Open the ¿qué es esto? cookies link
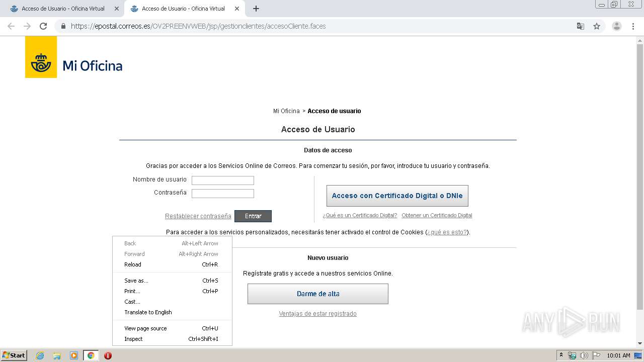 447,232
